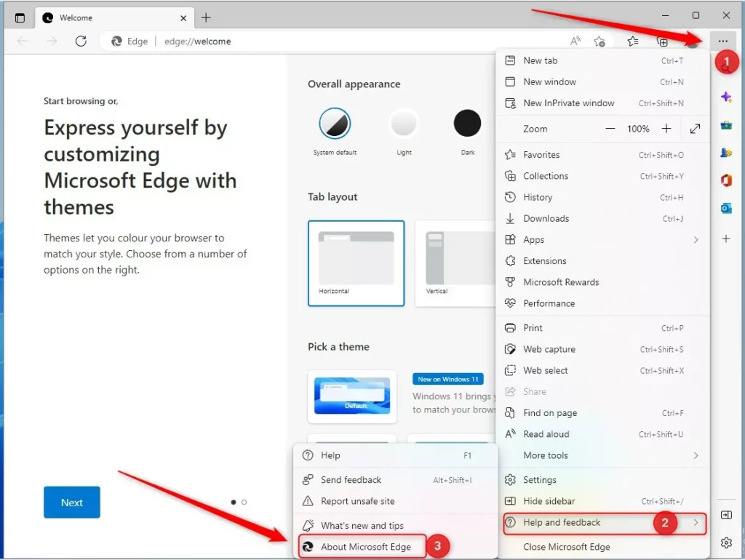Select New tab menu item
745x560 pixels.
(x=602, y=61)
